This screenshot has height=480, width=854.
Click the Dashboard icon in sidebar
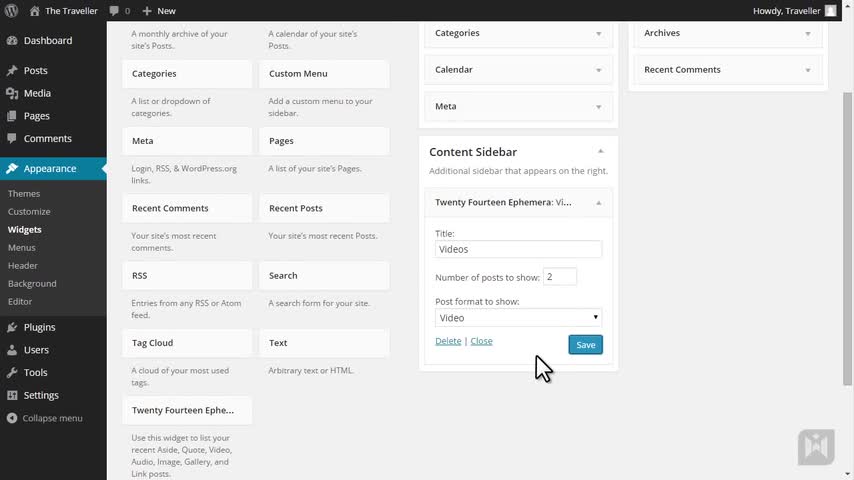pos(12,41)
